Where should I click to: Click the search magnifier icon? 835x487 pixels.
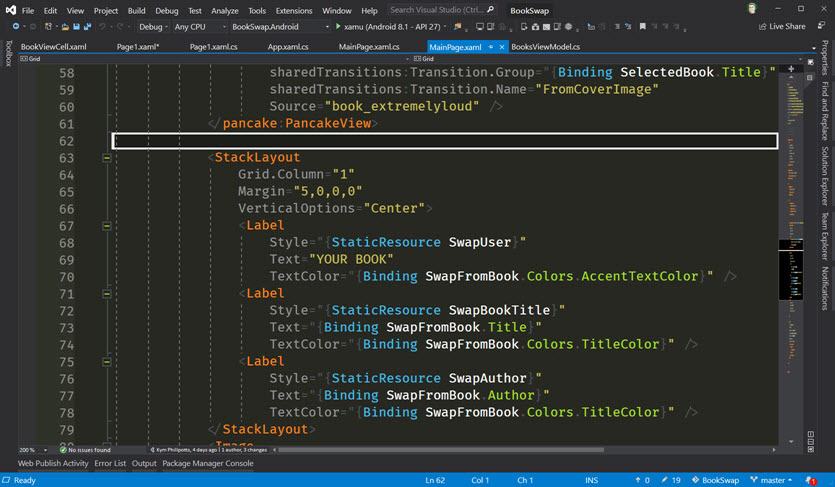490,10
